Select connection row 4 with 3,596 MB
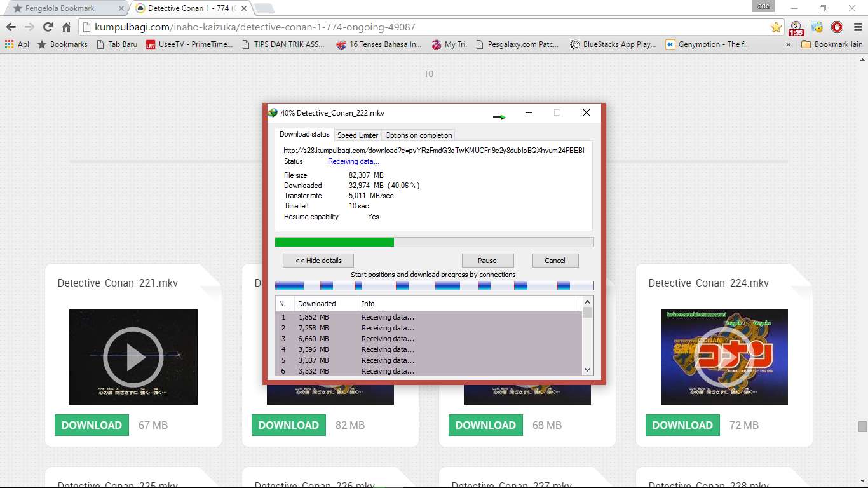The width and height of the screenshot is (868, 488). pyautogui.click(x=428, y=349)
